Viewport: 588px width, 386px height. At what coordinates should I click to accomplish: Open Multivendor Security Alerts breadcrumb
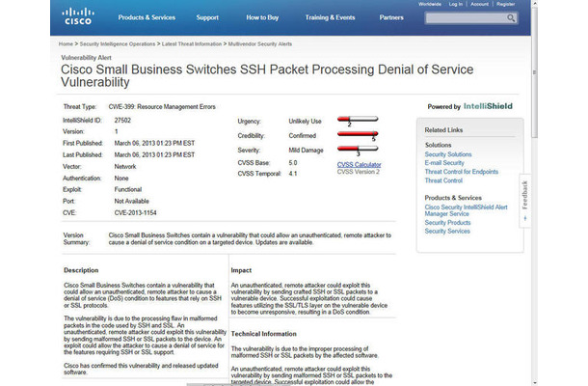pos(260,44)
